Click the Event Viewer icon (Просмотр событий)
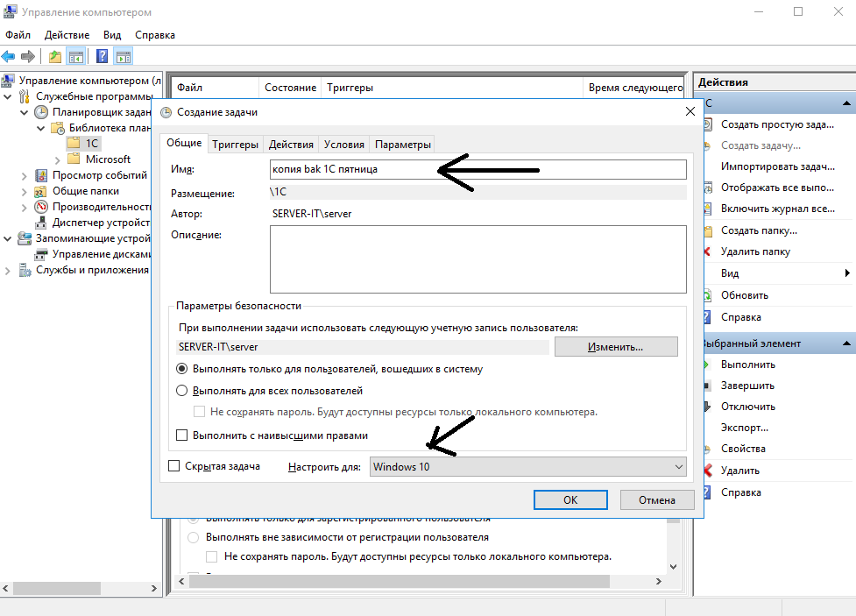Image resolution: width=856 pixels, height=616 pixels. (41, 175)
